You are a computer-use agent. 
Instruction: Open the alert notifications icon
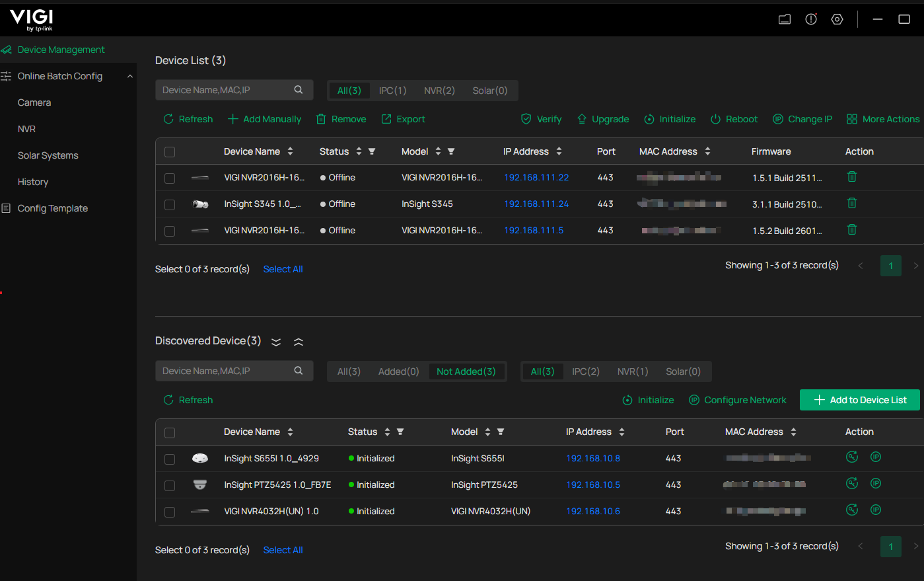click(811, 19)
